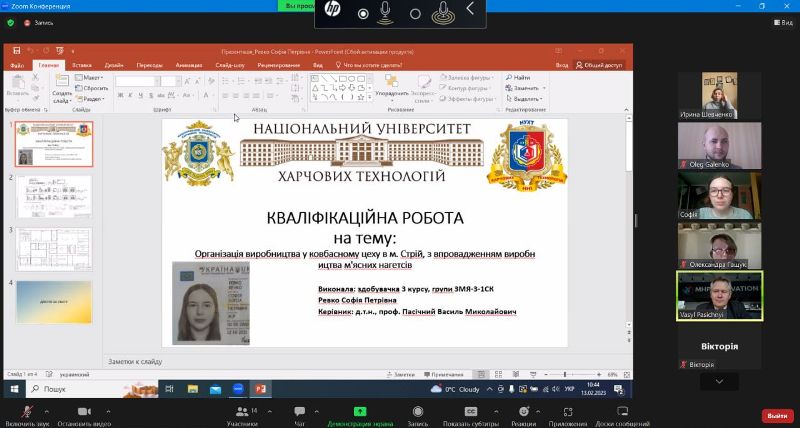The image size is (800, 428).
Task: Expand participants options arrow
Action: coord(269,411)
